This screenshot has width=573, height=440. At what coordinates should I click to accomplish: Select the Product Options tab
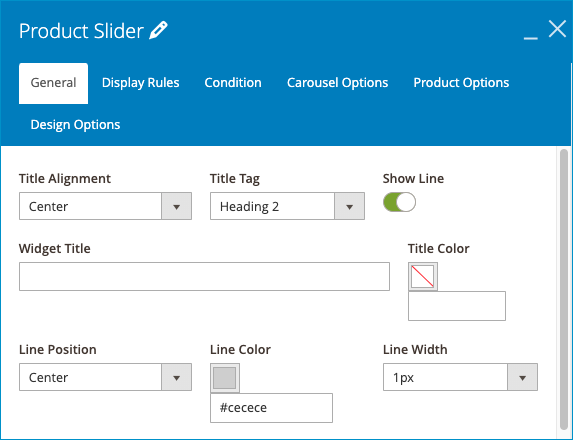coord(461,83)
